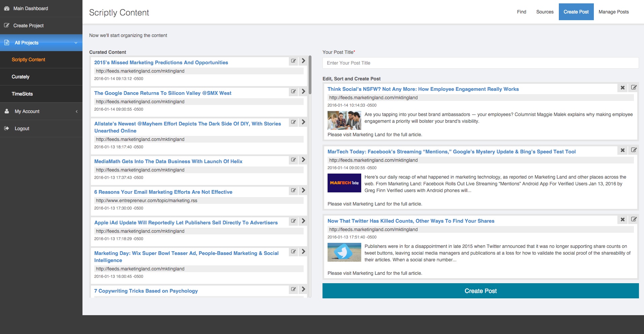644x334 pixels.
Task: Expand the My Account submenu arrow
Action: pyautogui.click(x=76, y=111)
